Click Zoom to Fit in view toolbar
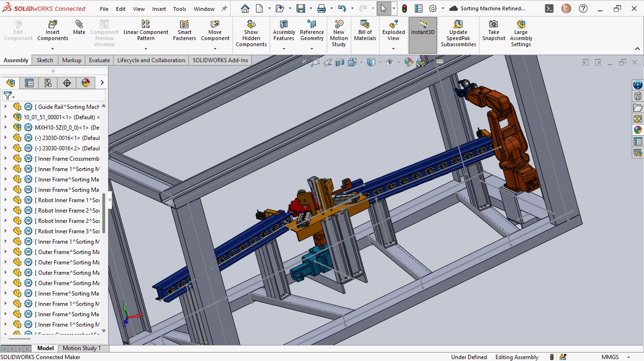The width and height of the screenshot is (644, 361). pyautogui.click(x=304, y=62)
